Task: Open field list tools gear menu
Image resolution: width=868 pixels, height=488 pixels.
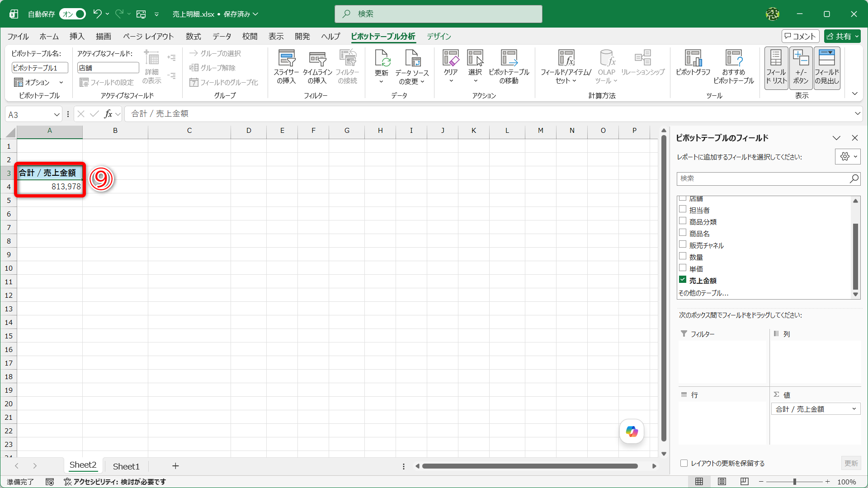Action: pyautogui.click(x=848, y=157)
